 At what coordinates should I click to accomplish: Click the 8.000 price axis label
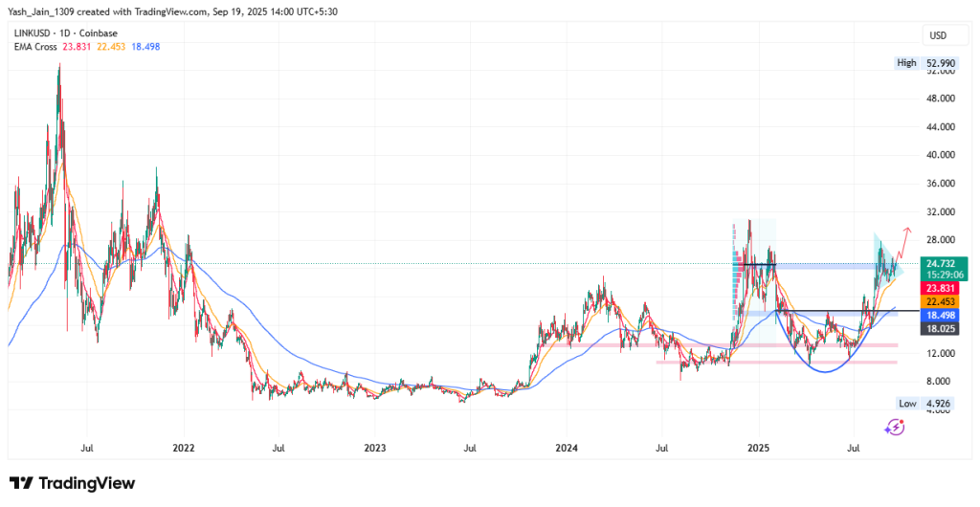[x=940, y=382]
